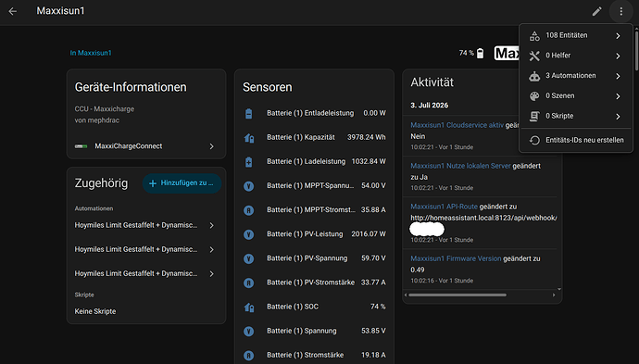The image size is (639, 364).
Task: Click the horizontal scrollbar in Aktivität panel
Action: coord(457,295)
